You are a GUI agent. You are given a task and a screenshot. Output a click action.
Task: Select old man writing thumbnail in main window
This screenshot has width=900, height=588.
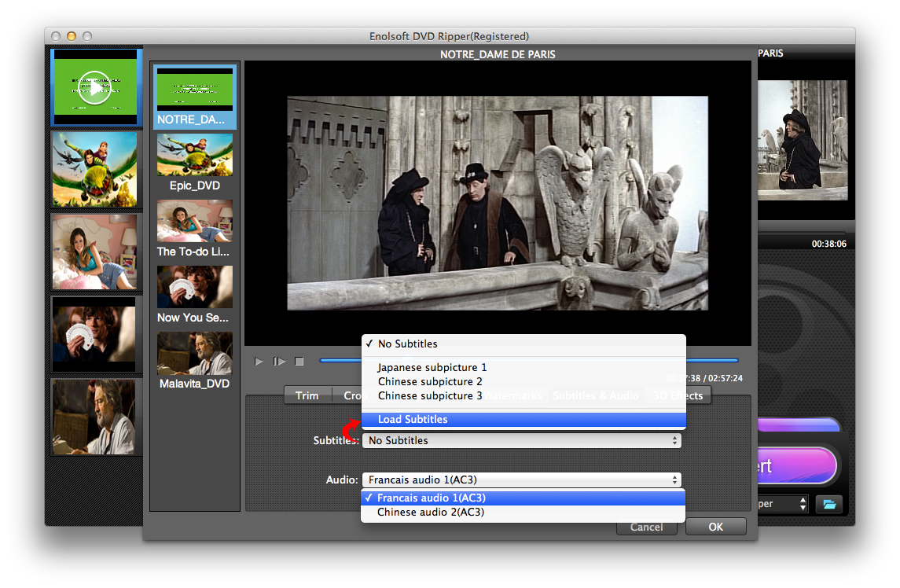94,417
